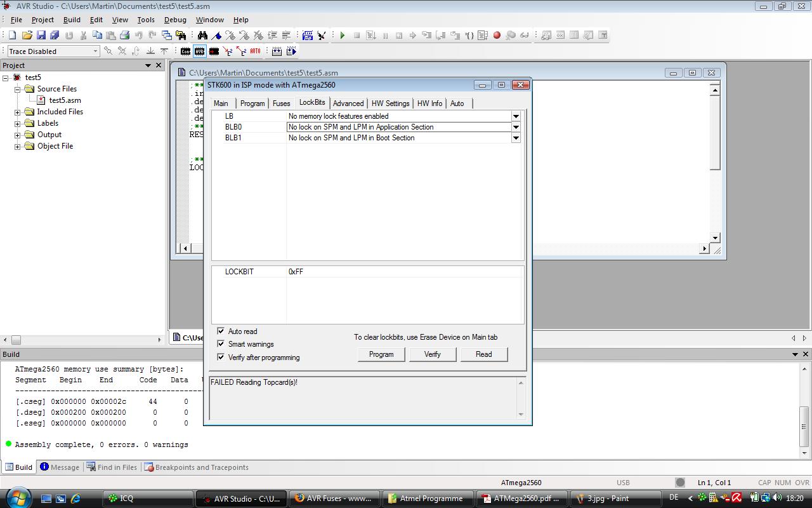The height and width of the screenshot is (508, 812).
Task: Click the Con connect chip icon
Action: pos(185,51)
